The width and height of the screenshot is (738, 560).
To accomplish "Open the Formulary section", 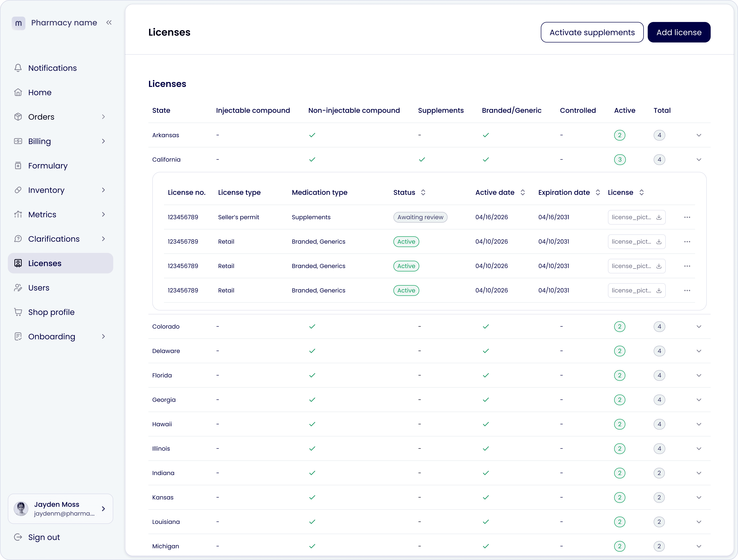I will [60, 166].
